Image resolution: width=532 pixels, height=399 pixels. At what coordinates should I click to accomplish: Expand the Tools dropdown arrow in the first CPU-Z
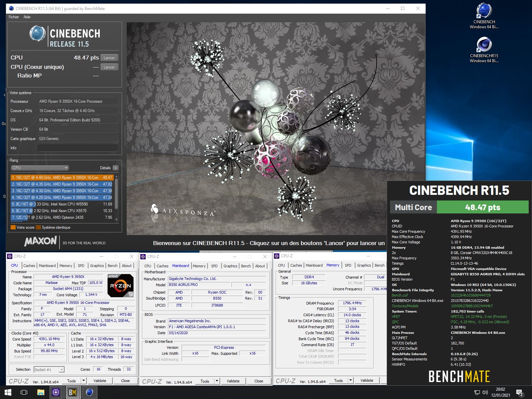click(84, 381)
